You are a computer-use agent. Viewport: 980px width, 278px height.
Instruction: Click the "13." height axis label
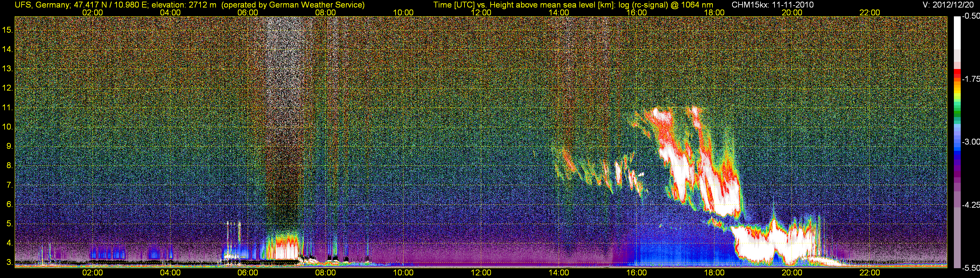click(x=8, y=69)
